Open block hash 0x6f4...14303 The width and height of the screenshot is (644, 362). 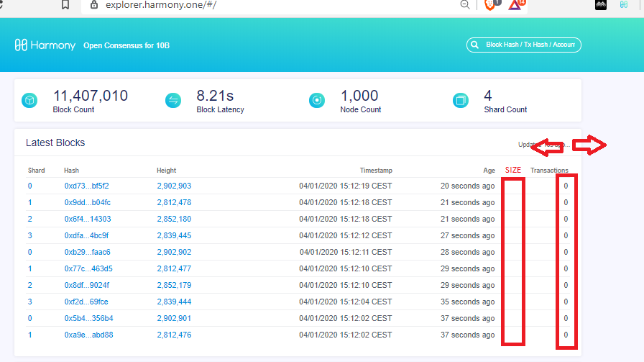pyautogui.click(x=88, y=219)
